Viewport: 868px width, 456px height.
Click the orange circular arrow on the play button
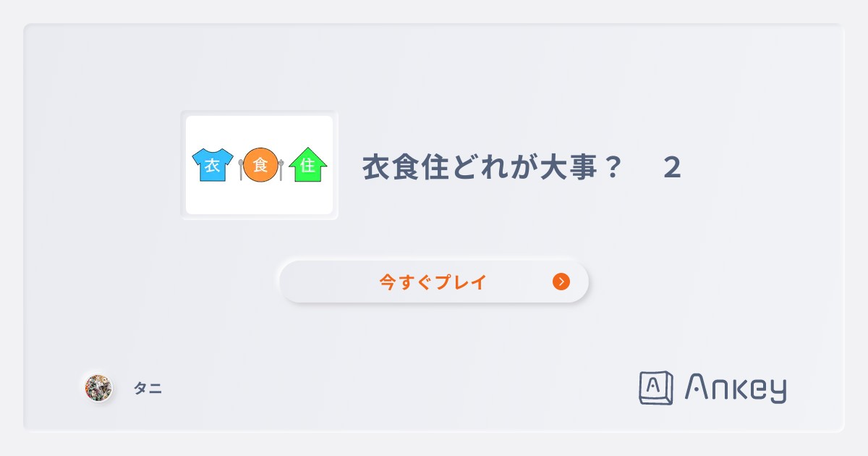point(561,282)
